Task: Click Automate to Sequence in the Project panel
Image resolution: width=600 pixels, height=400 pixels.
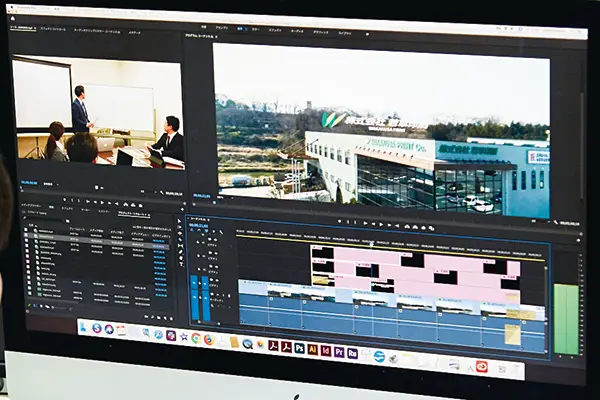Action: tap(147, 317)
